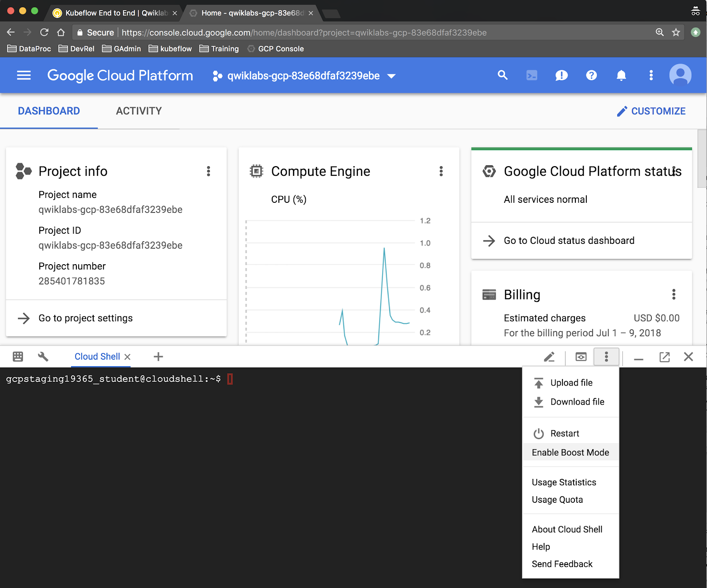Open Billing card options menu

click(673, 295)
